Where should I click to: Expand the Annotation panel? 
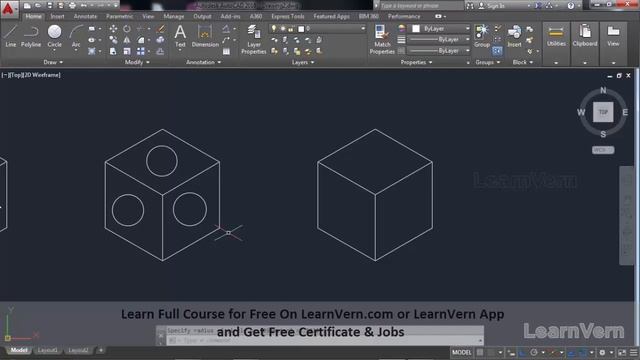coord(203,62)
